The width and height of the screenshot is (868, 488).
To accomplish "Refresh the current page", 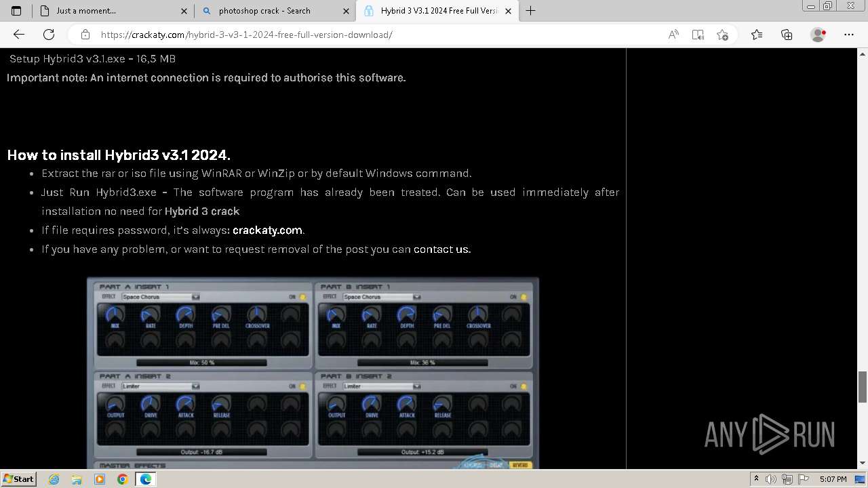I will tap(49, 35).
